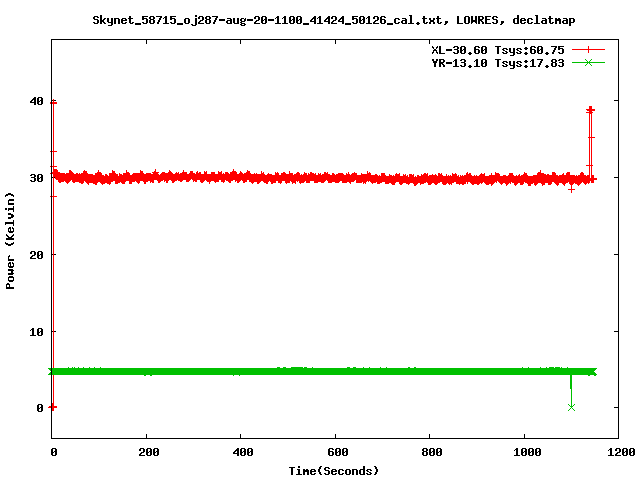Click the red legend line sample
This screenshot has width=640, height=480.
click(x=588, y=50)
